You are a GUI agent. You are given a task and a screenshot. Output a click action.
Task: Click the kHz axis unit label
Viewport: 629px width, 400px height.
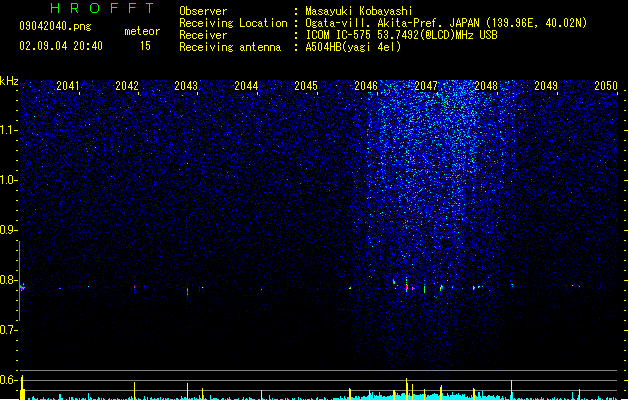(9, 81)
